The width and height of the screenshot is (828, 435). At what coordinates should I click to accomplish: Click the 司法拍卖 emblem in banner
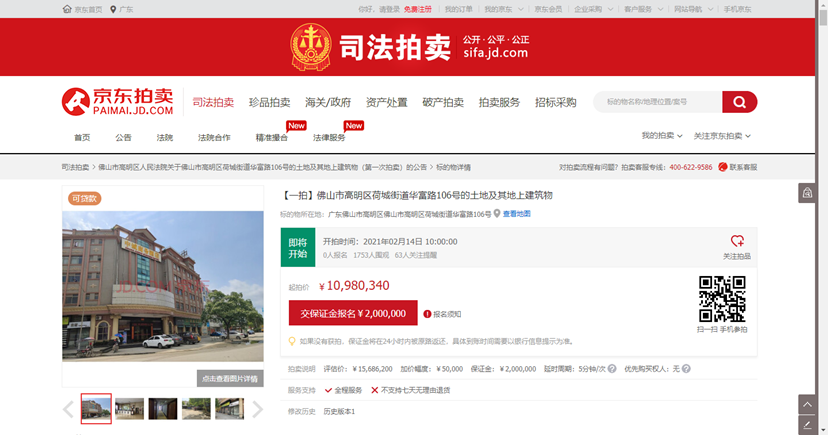311,47
